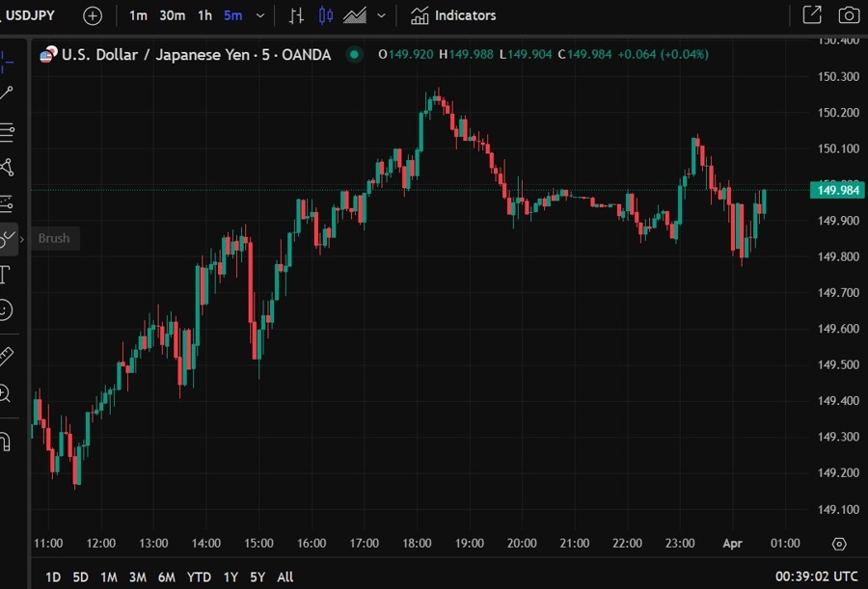Screen dimensions: 868x589
Task: Select the crosshair cursor tool
Action: pyautogui.click(x=7, y=62)
